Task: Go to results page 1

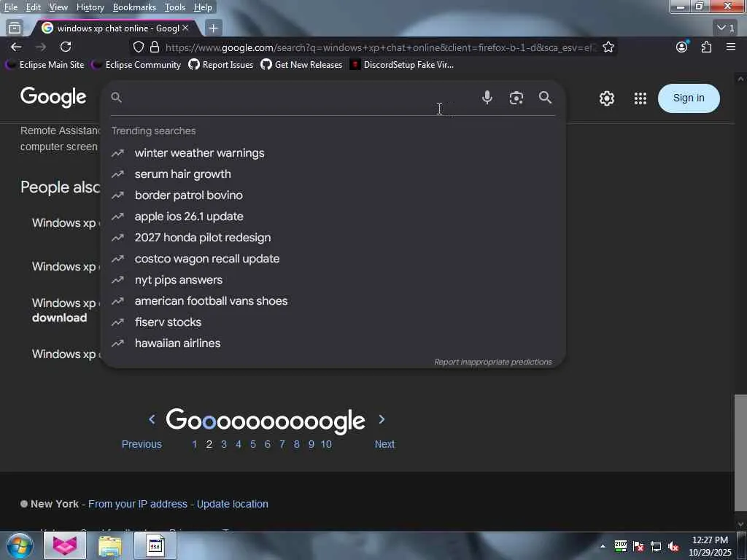Action: point(194,444)
